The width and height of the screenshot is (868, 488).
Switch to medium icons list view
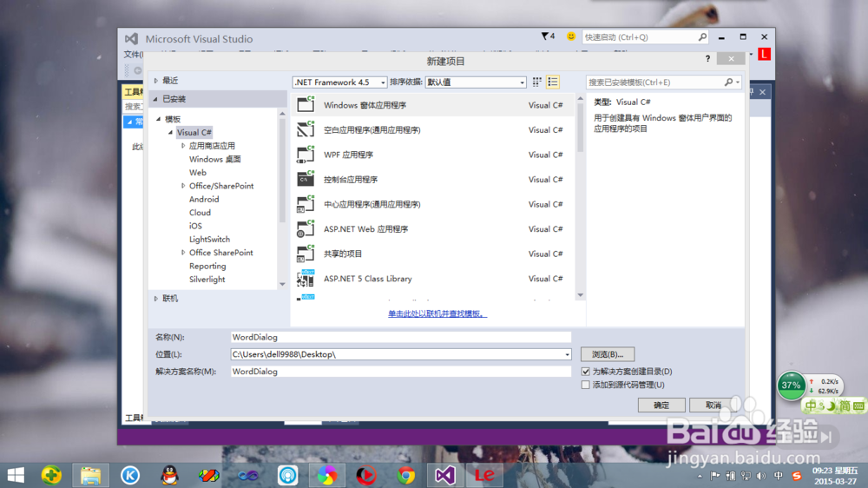(552, 82)
